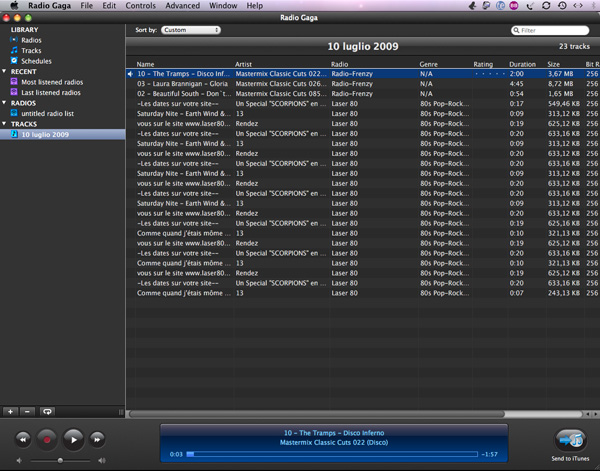Image resolution: width=600 pixels, height=471 pixels.
Task: Skip to the next track
Action: [97, 438]
